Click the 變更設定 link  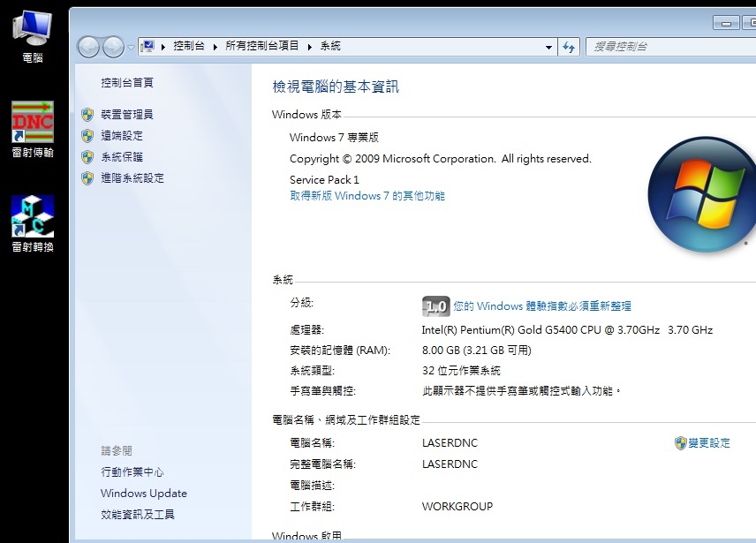[x=709, y=443]
